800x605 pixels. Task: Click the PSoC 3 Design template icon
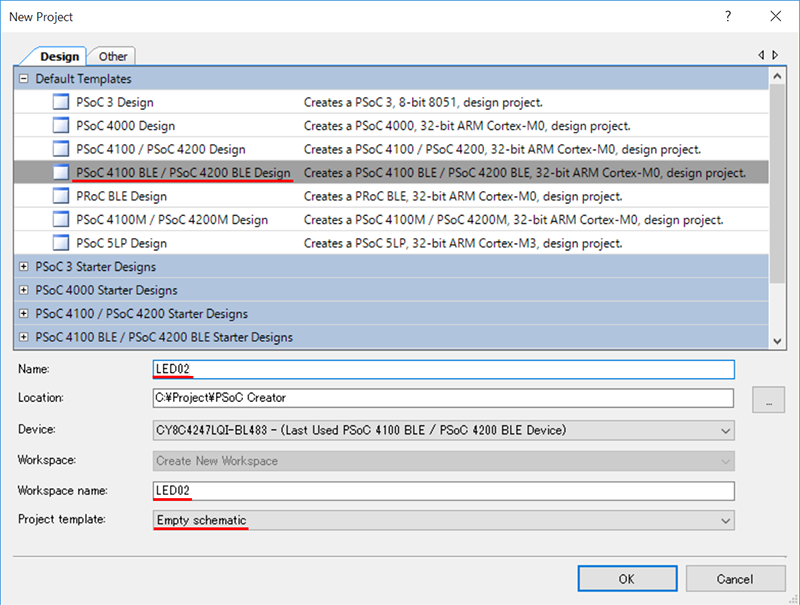61,102
